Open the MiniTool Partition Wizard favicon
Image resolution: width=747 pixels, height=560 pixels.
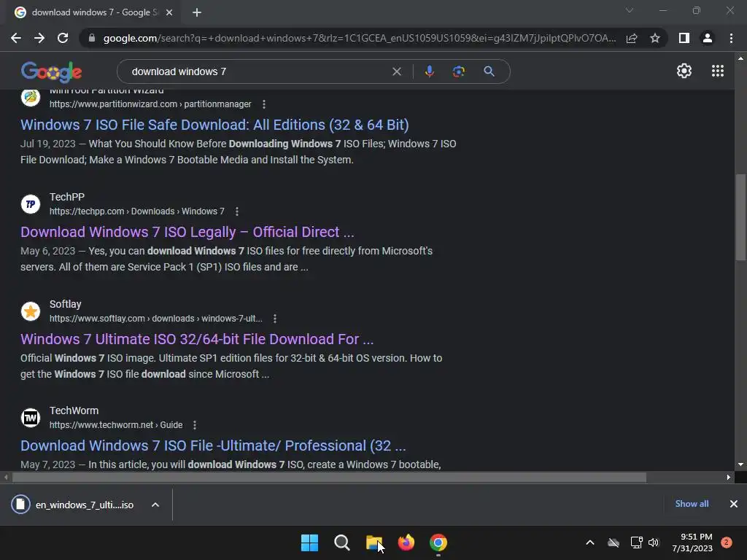pyautogui.click(x=31, y=97)
